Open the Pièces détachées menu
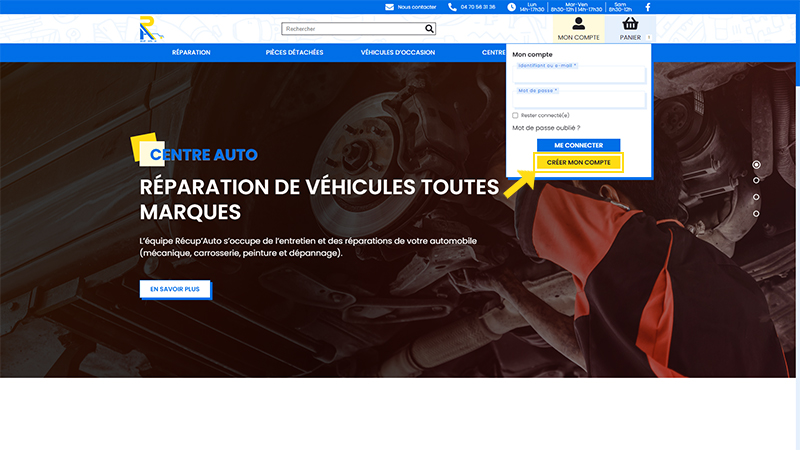This screenshot has height=450, width=800. pos(294,53)
